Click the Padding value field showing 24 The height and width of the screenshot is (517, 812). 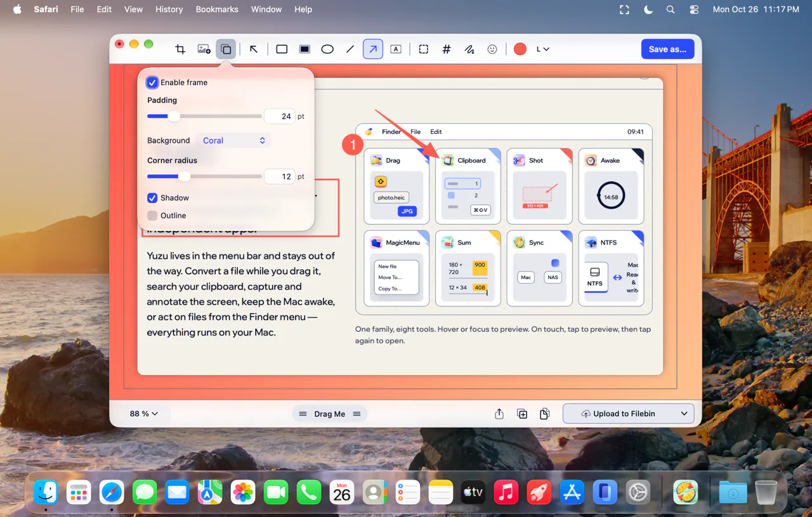tap(279, 116)
